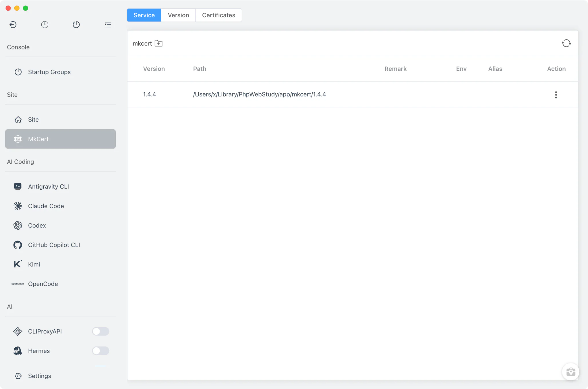
Task: Open Kimi module
Action: point(60,264)
